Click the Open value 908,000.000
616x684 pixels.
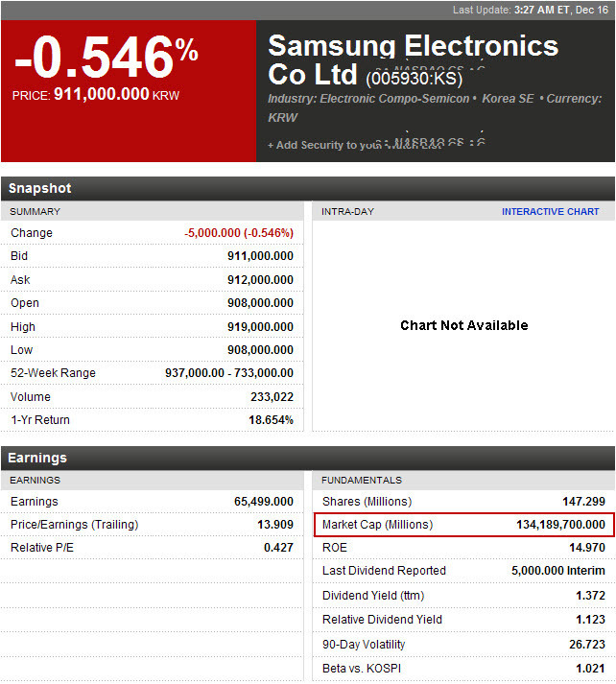tap(260, 303)
